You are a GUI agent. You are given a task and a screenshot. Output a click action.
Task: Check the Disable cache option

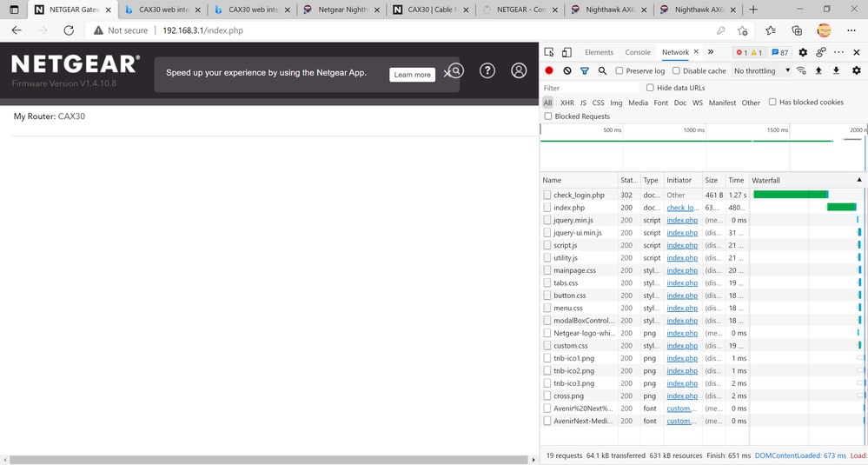677,70
